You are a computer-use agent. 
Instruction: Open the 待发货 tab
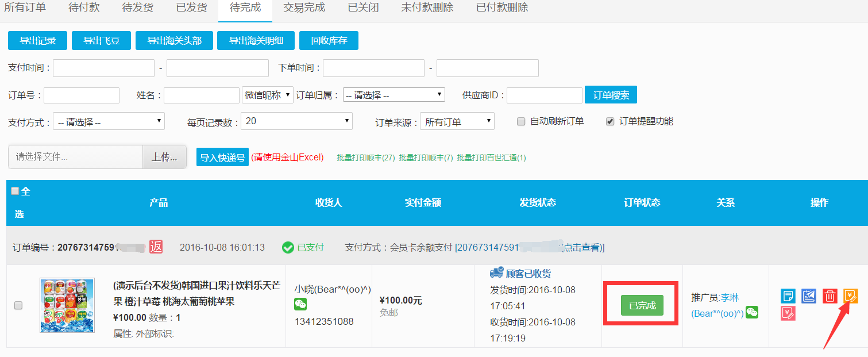[137, 8]
